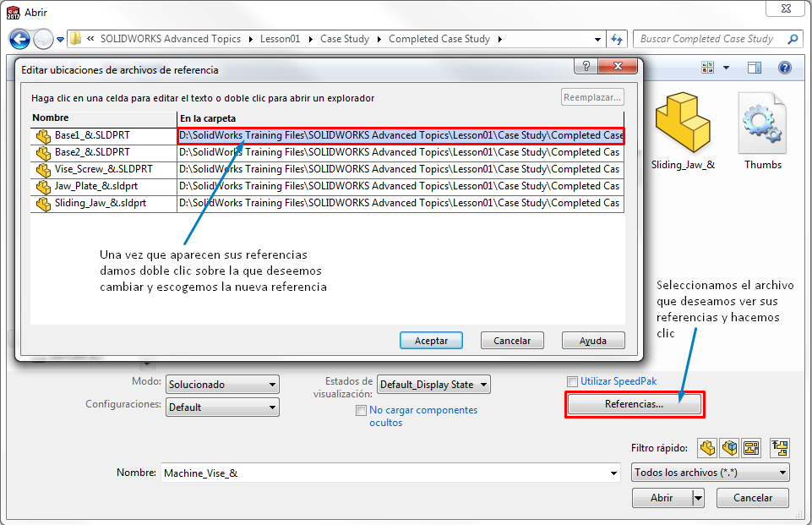Image resolution: width=812 pixels, height=525 pixels.
Task: Click the Buscar Completed Case Study search field
Action: click(x=710, y=39)
